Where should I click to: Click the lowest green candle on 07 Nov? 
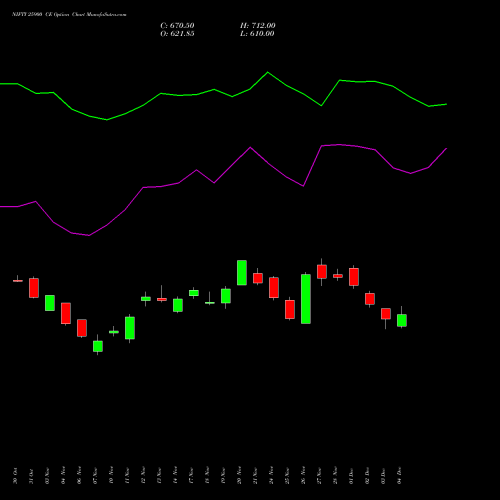tap(98, 346)
